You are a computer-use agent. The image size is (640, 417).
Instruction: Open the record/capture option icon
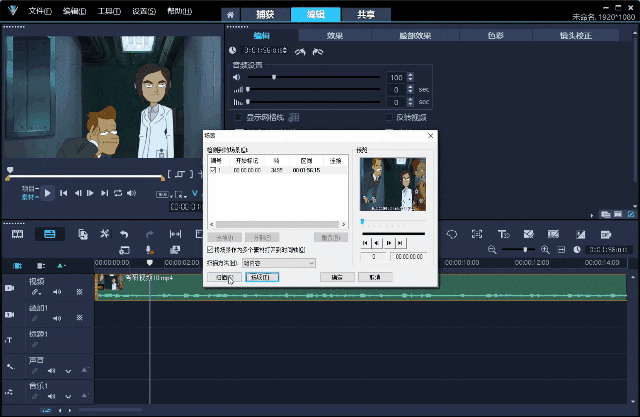click(x=124, y=250)
